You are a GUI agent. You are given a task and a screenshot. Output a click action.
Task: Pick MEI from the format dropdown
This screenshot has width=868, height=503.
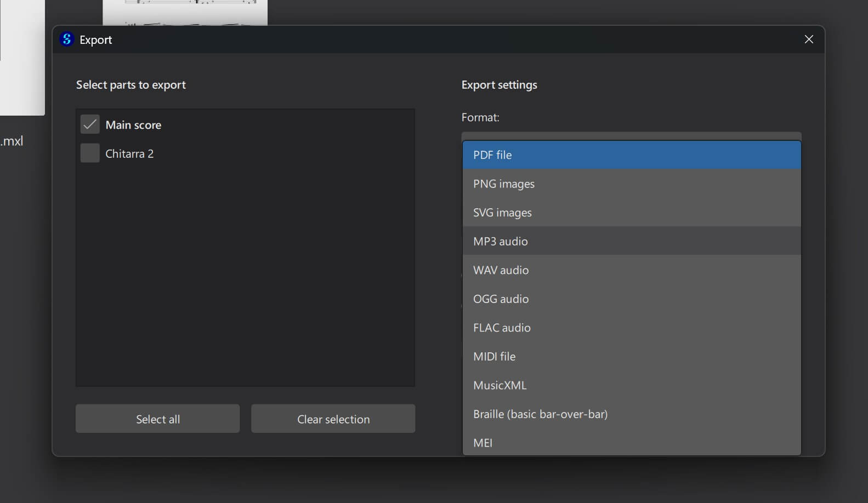tap(631, 443)
